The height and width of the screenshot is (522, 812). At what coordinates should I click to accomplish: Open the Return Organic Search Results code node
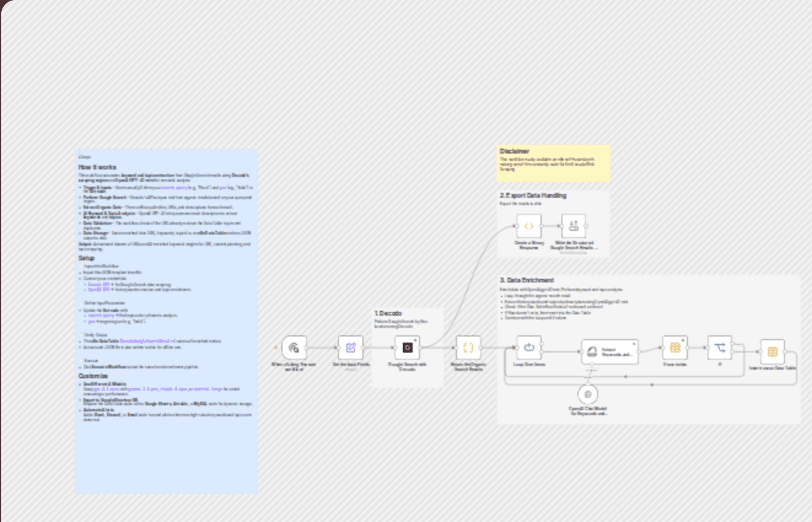click(468, 348)
